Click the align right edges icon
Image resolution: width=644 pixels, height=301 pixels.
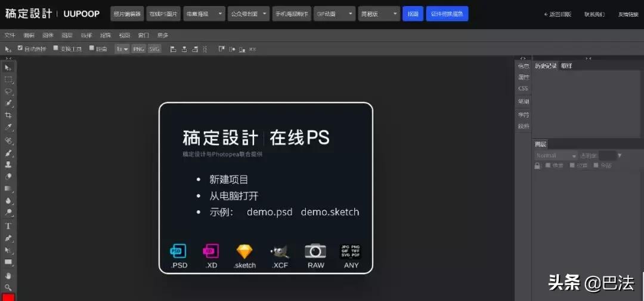pos(195,49)
